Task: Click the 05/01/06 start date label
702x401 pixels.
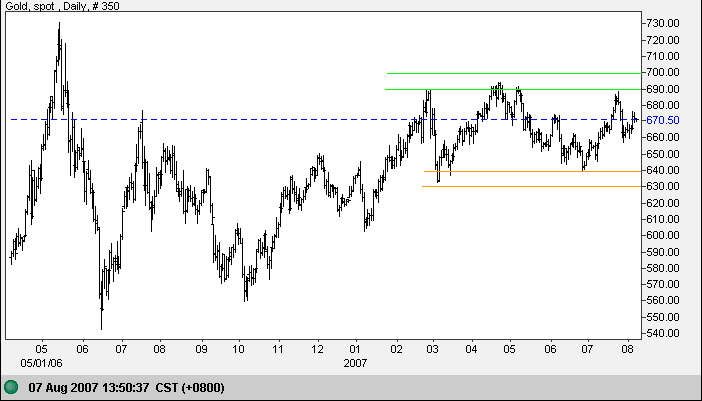Action: click(42, 363)
